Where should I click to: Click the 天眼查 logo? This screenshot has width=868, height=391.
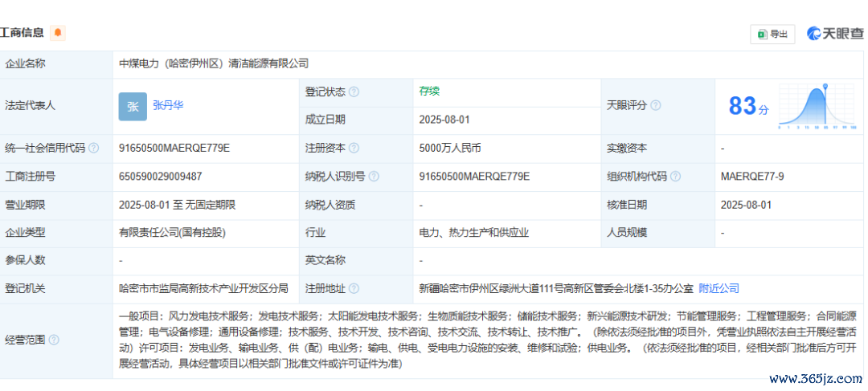pyautogui.click(x=835, y=34)
